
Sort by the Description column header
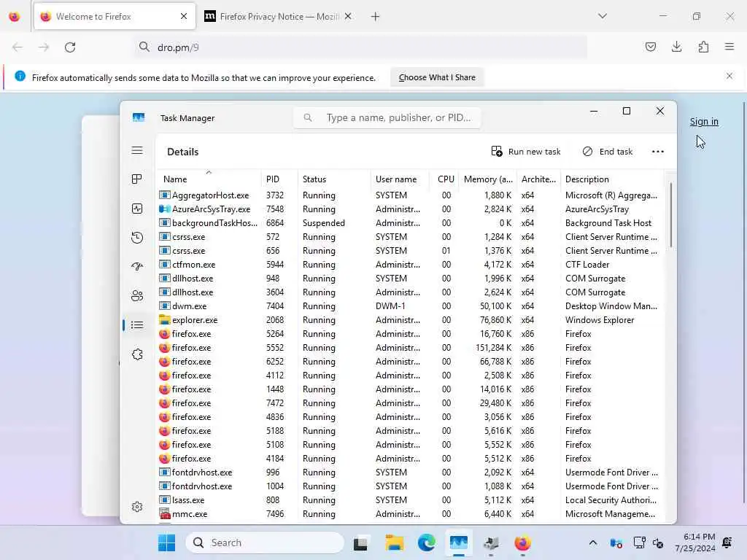point(612,179)
